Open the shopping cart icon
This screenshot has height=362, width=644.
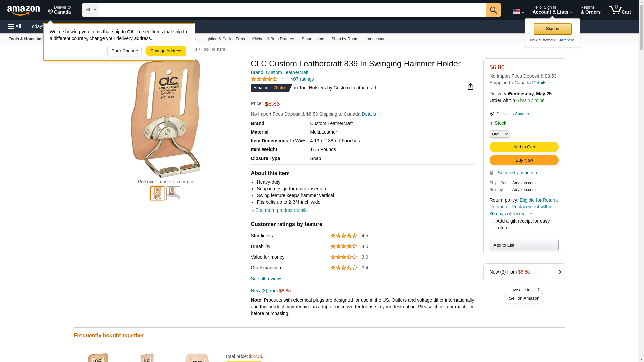(x=620, y=10)
